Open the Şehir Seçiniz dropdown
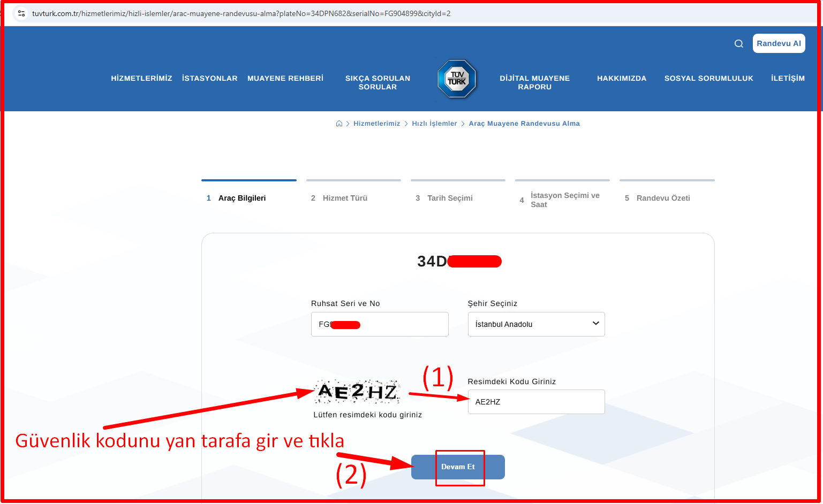 click(x=536, y=324)
